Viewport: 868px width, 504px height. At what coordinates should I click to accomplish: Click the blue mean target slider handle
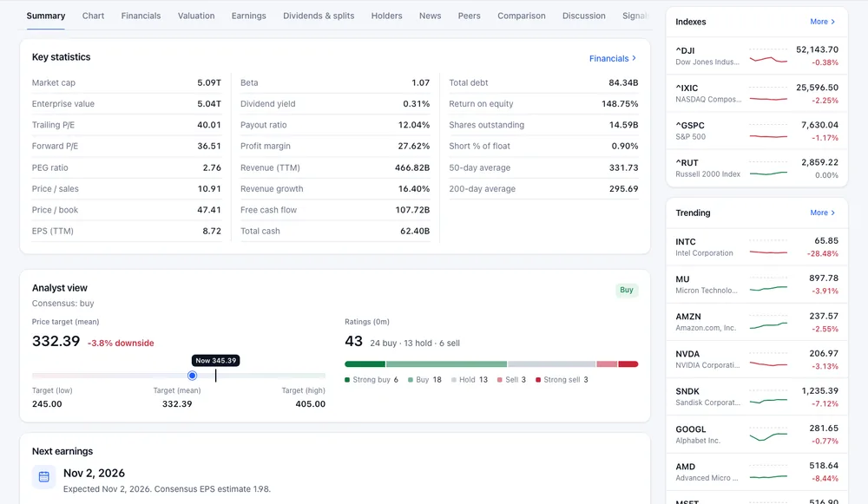click(192, 376)
